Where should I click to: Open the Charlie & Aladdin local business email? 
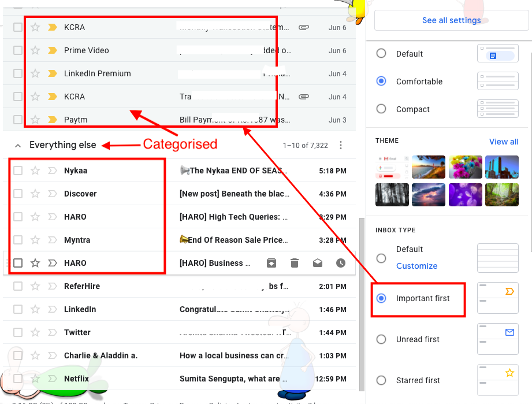(x=179, y=355)
